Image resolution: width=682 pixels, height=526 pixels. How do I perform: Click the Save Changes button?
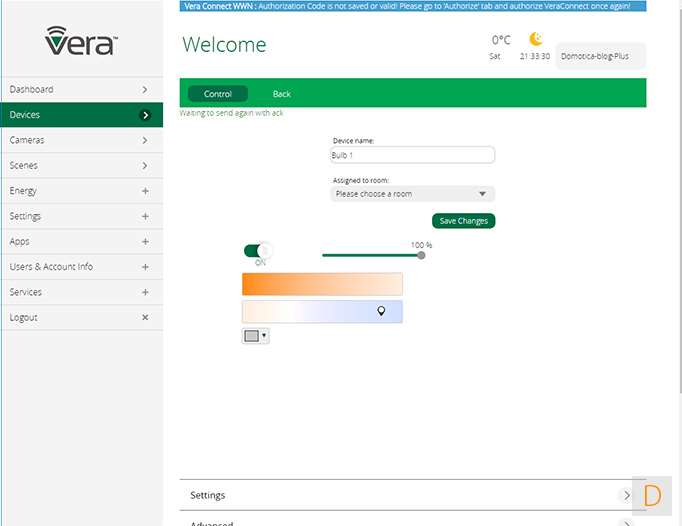click(463, 221)
